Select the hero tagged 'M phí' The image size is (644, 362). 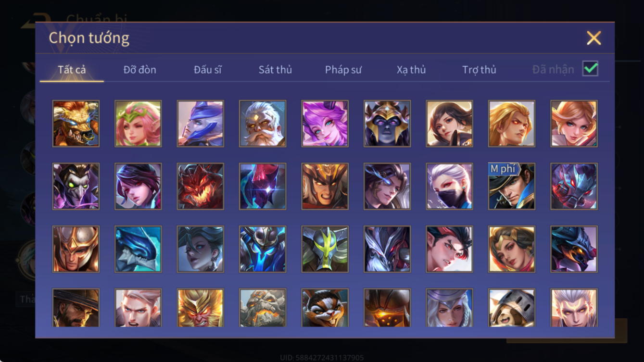(512, 187)
